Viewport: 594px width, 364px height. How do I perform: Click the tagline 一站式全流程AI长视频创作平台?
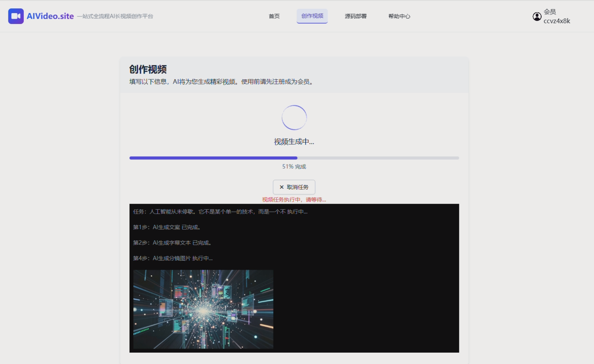tap(115, 16)
